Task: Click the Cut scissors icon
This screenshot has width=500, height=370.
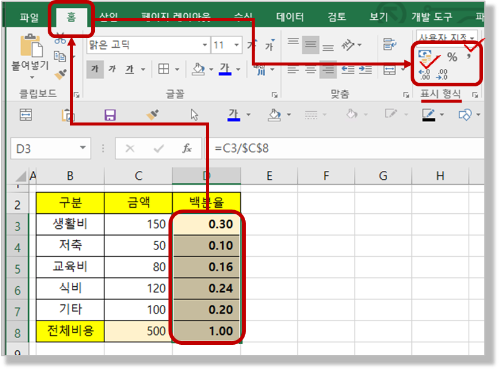Action: click(60, 39)
